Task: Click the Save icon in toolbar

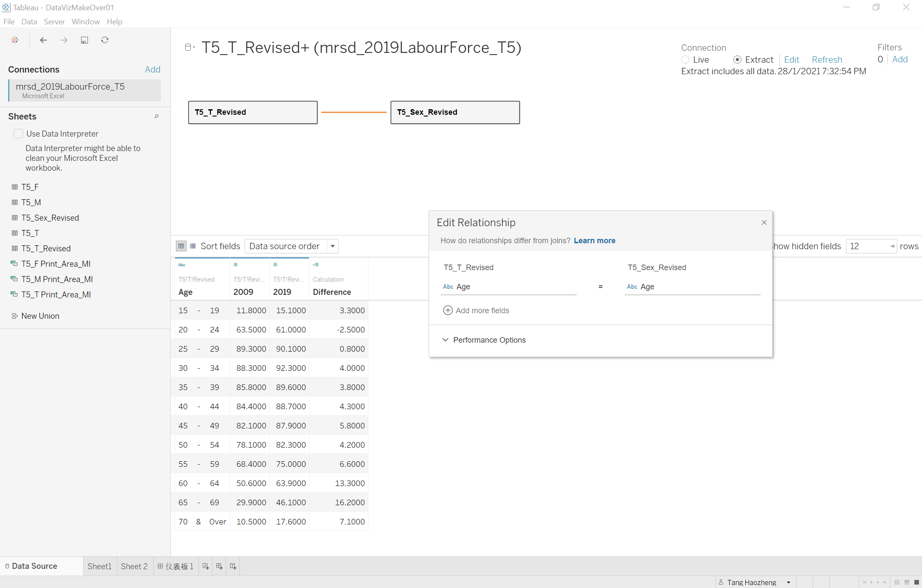Action: (x=85, y=40)
